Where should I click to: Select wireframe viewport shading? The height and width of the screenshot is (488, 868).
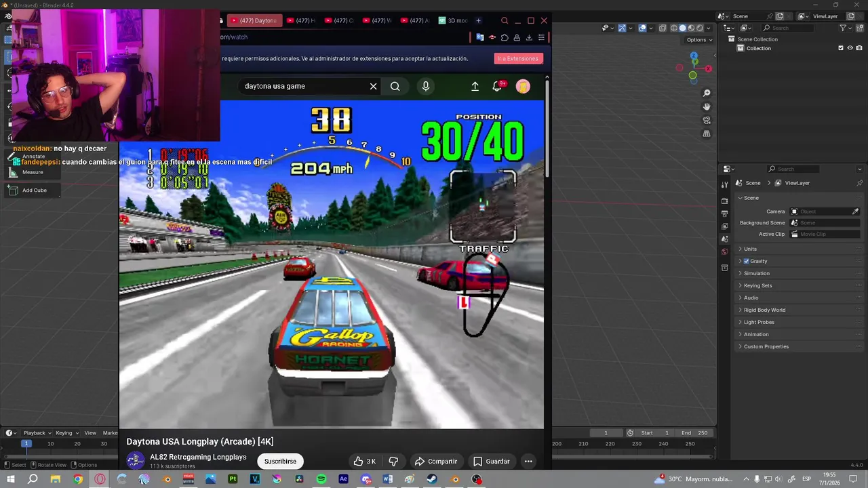(x=674, y=28)
